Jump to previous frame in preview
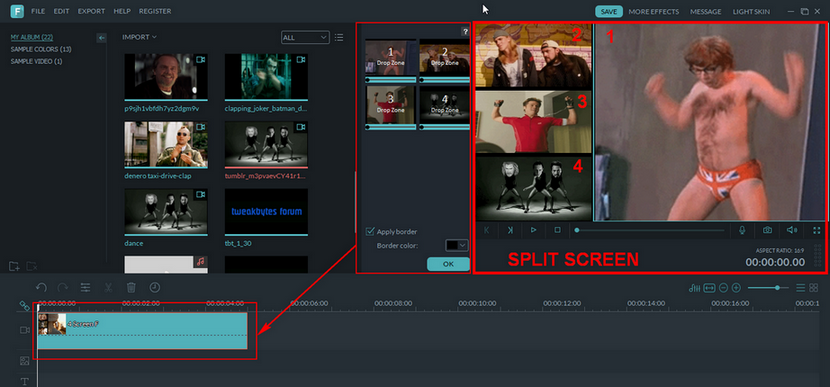 click(x=487, y=230)
